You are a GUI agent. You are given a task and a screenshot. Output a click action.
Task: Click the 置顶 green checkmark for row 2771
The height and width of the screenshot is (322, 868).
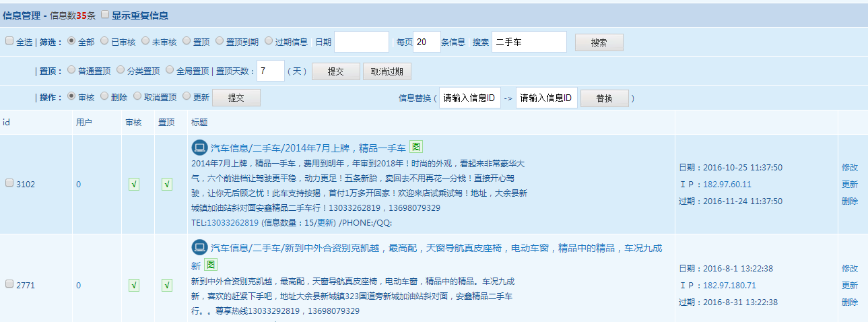point(167,286)
